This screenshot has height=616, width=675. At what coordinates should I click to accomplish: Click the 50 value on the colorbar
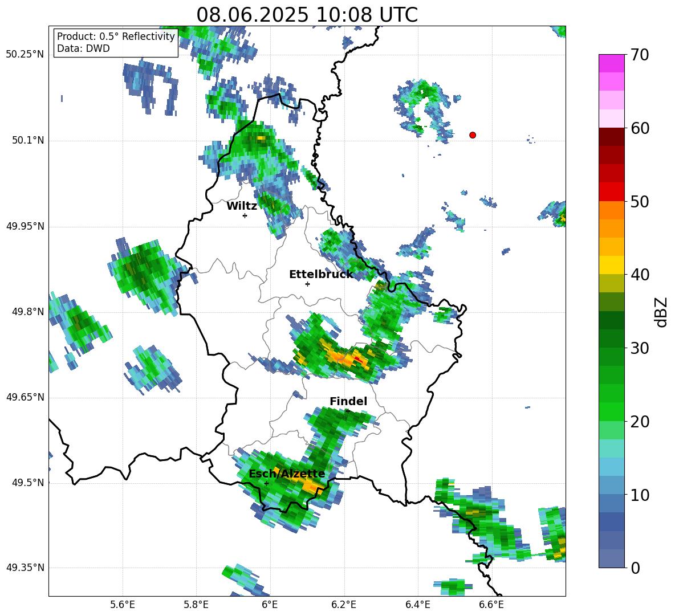tap(640, 202)
